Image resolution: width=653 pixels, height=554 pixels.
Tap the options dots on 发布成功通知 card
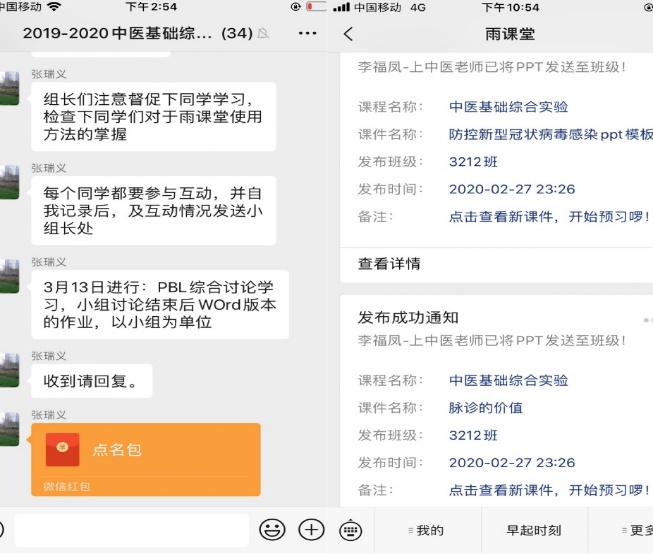pyautogui.click(x=648, y=320)
